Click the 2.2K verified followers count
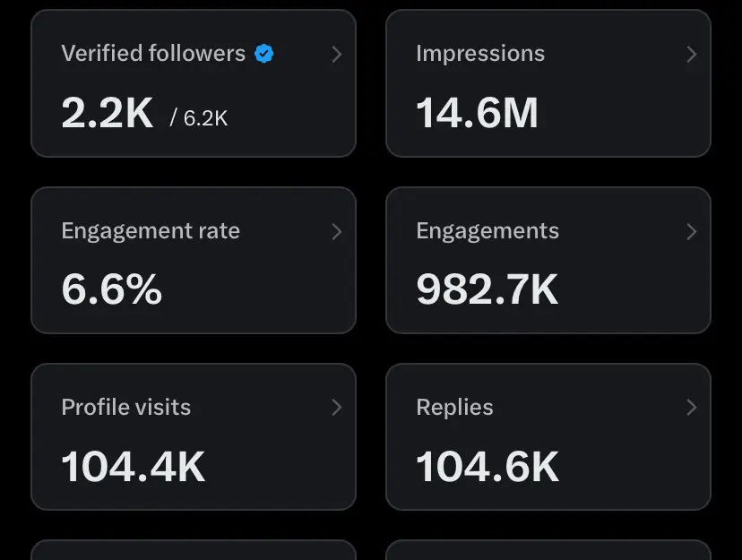742x560 pixels. (108, 114)
